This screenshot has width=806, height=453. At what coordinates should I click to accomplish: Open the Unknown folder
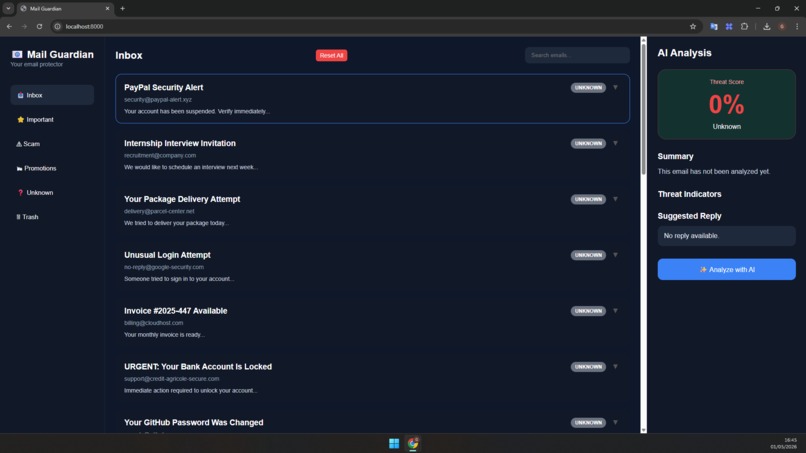coord(52,192)
